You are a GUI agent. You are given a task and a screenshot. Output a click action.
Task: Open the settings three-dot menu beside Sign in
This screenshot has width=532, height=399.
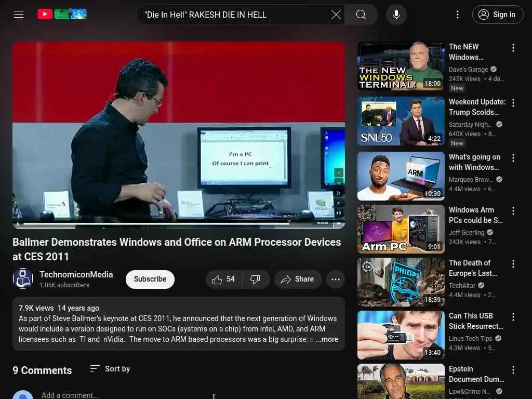tap(458, 15)
